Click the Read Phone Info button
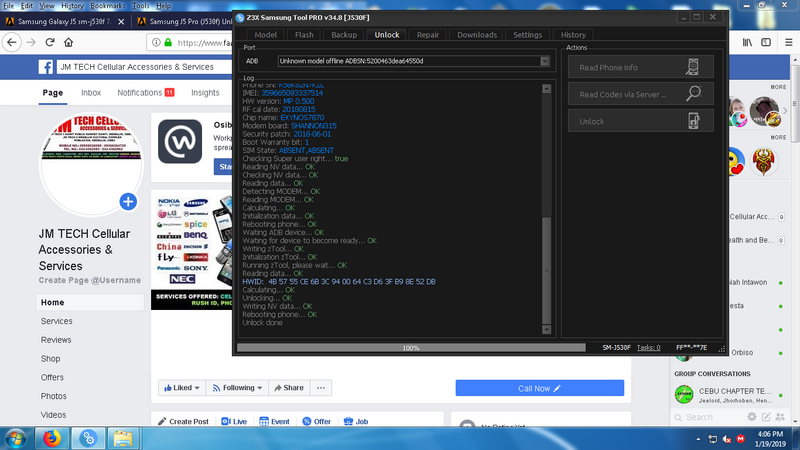This screenshot has width=800, height=450. coord(640,67)
